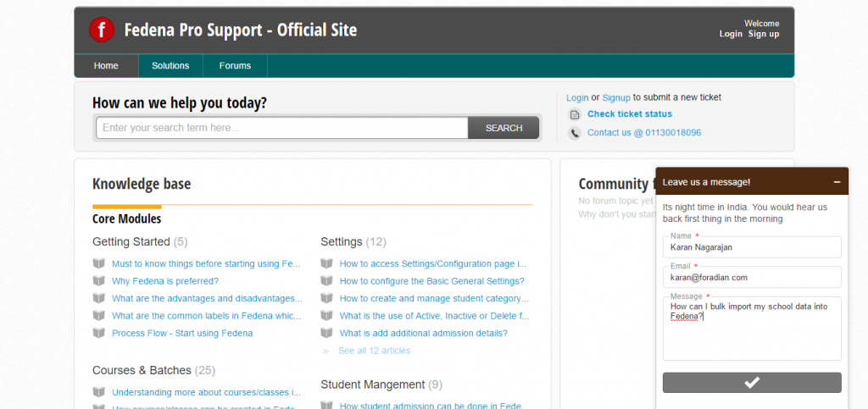Click Login link to submit a new ticket

577,98
